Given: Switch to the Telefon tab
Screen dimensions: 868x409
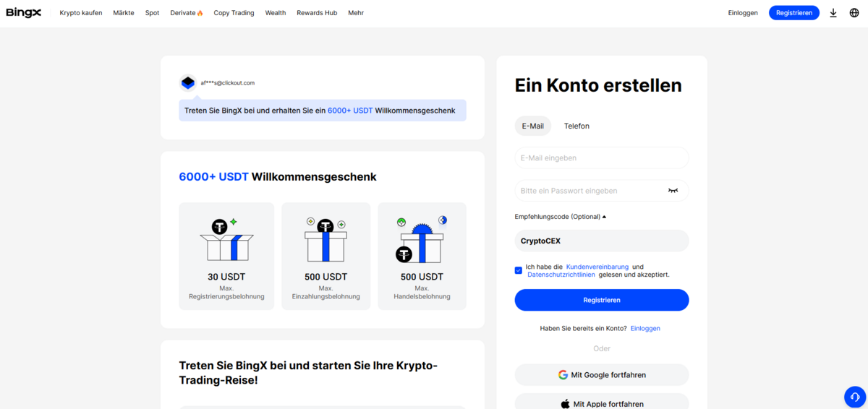Looking at the screenshot, I should 576,126.
